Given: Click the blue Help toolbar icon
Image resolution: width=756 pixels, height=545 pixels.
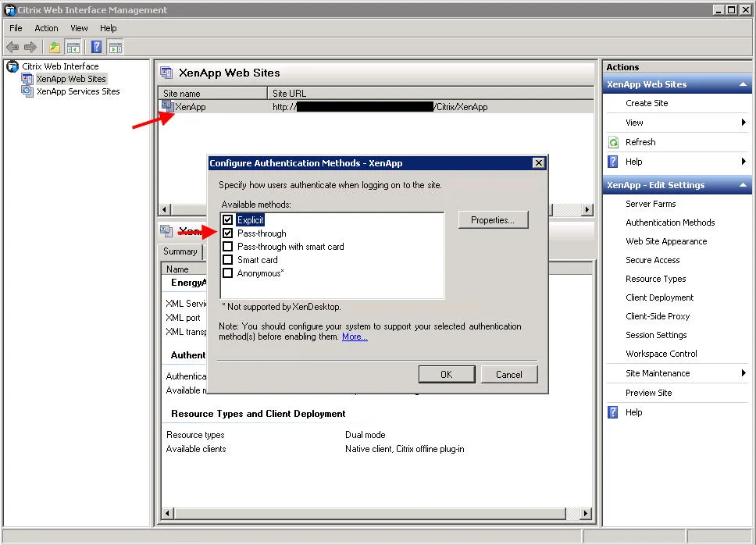Looking at the screenshot, I should coord(96,47).
